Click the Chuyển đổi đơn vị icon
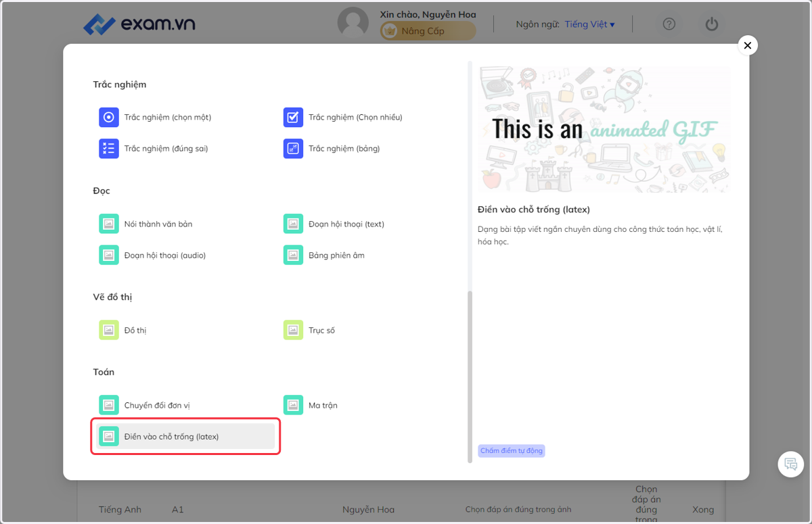The width and height of the screenshot is (812, 524). [x=109, y=405]
